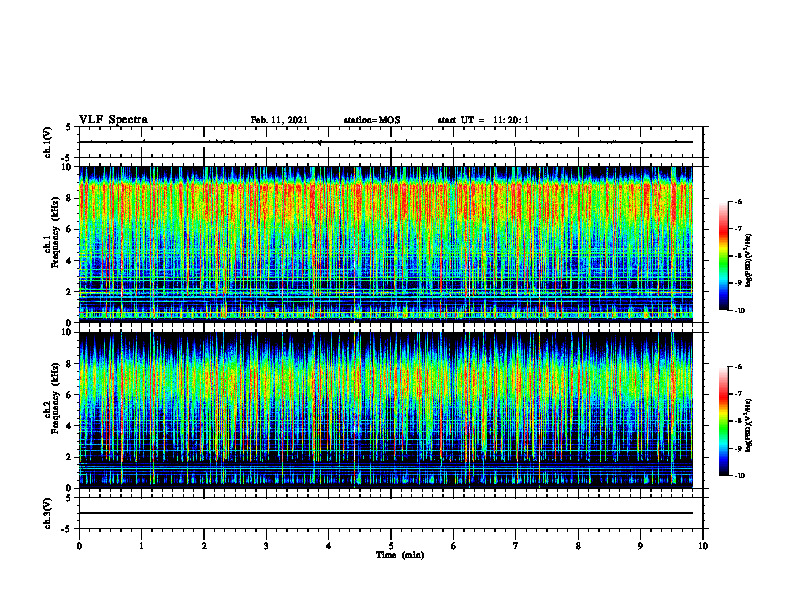Click inside the ch.1 spectrogram panel
This screenshot has width=792, height=612.
tap(386, 244)
